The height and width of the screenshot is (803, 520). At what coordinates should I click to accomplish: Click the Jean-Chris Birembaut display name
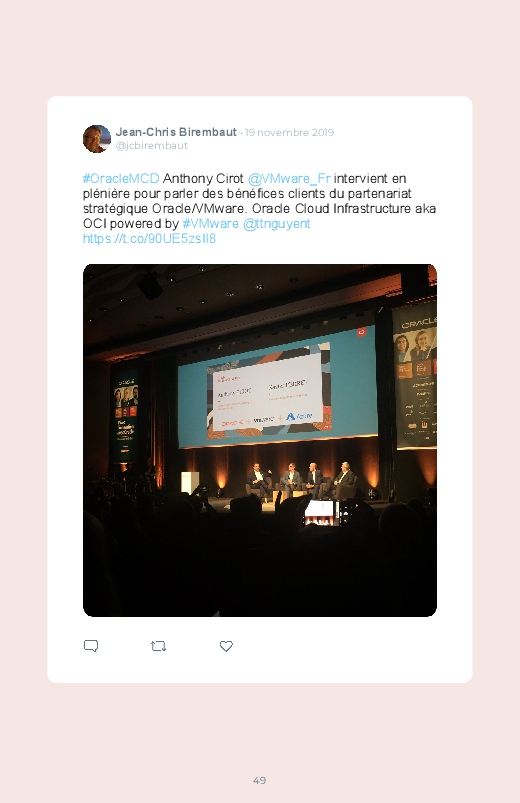click(176, 132)
